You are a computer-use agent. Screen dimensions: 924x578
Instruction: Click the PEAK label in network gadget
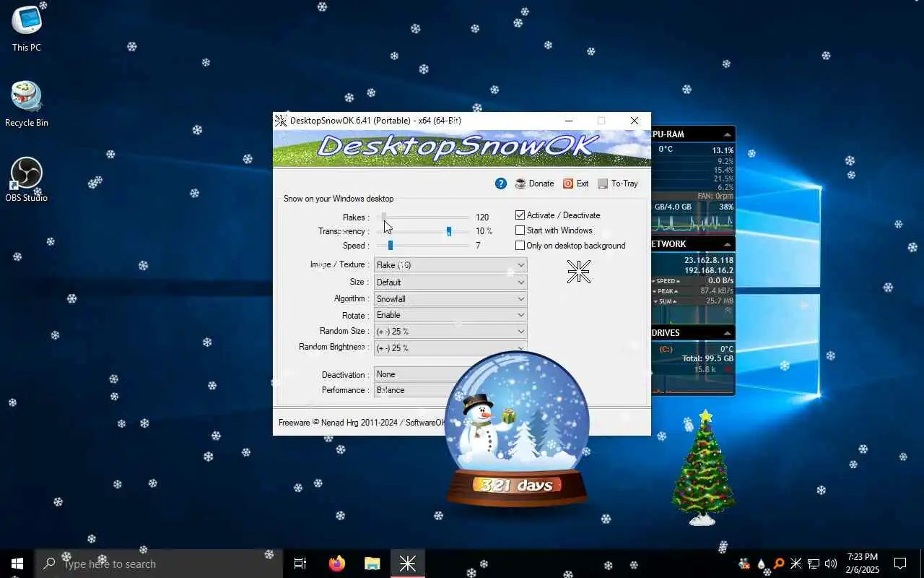pos(664,291)
